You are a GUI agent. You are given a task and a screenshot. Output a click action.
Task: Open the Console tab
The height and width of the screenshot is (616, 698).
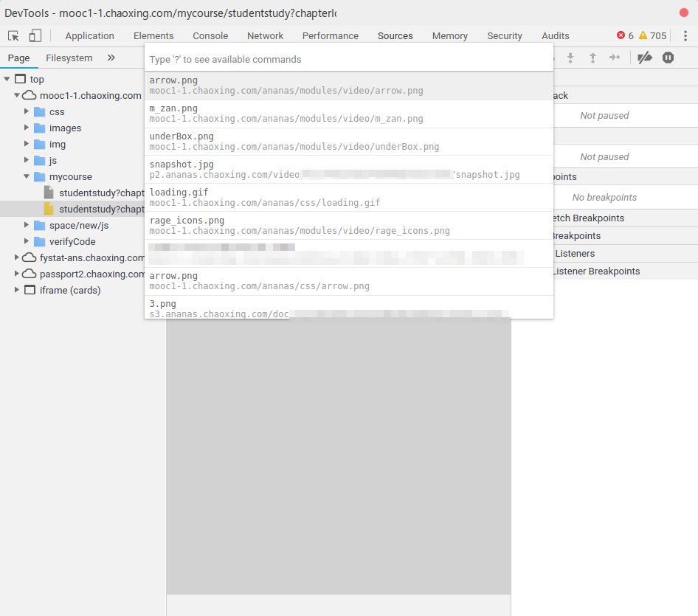tap(210, 35)
